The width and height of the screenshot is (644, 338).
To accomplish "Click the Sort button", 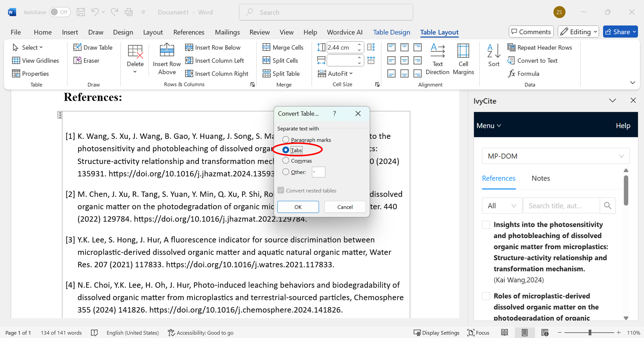I will pos(494,55).
